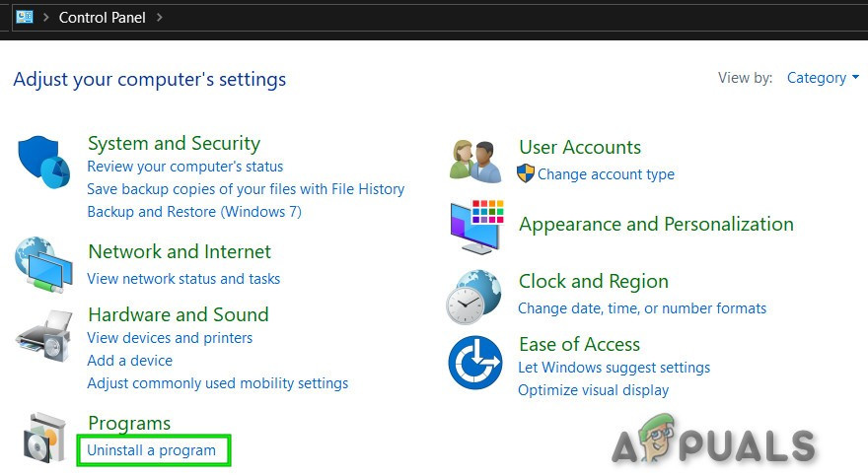Select Optimize visual display link
The height and width of the screenshot is (476, 868).
pos(593,390)
